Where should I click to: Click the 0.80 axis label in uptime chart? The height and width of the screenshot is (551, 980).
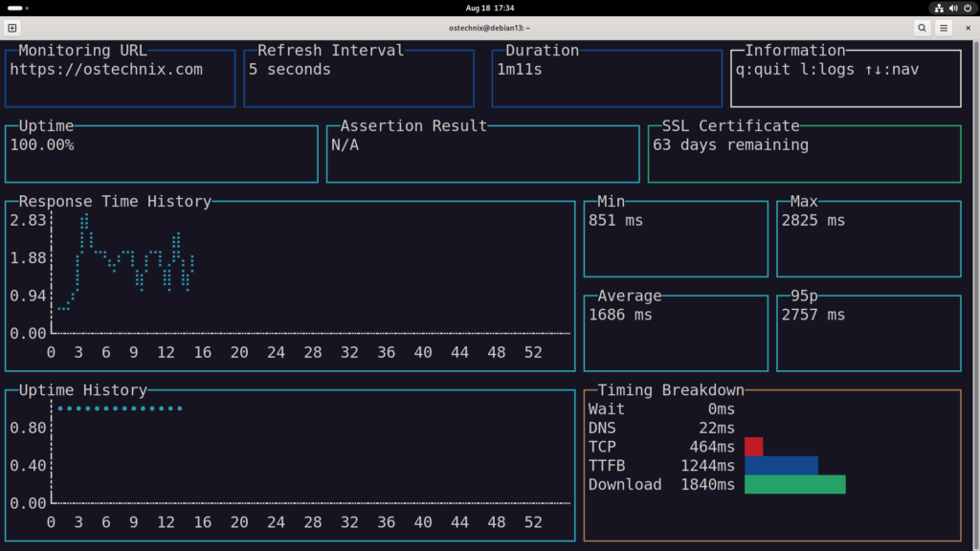[x=28, y=428]
